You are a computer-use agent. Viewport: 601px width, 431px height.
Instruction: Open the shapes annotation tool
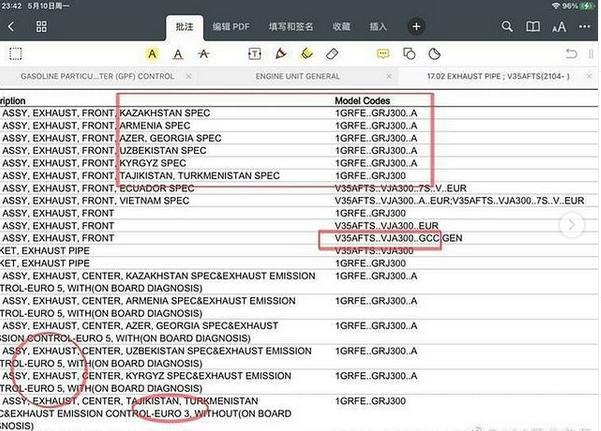tap(409, 53)
